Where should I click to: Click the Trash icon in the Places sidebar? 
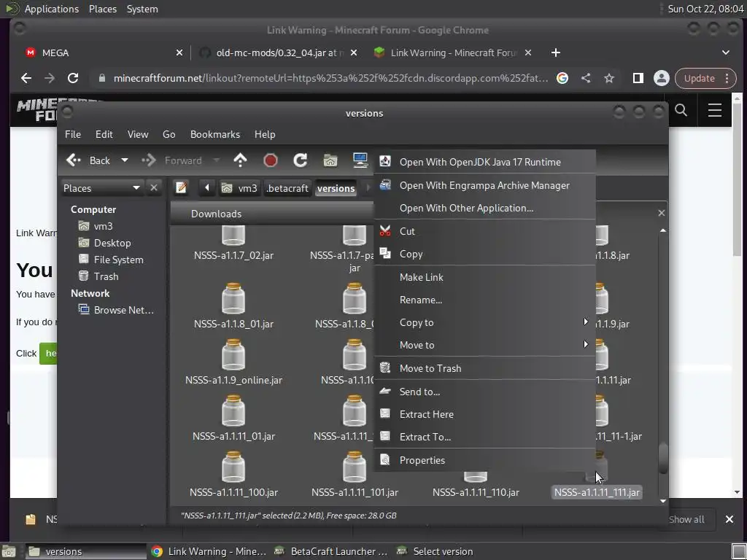click(x=83, y=276)
